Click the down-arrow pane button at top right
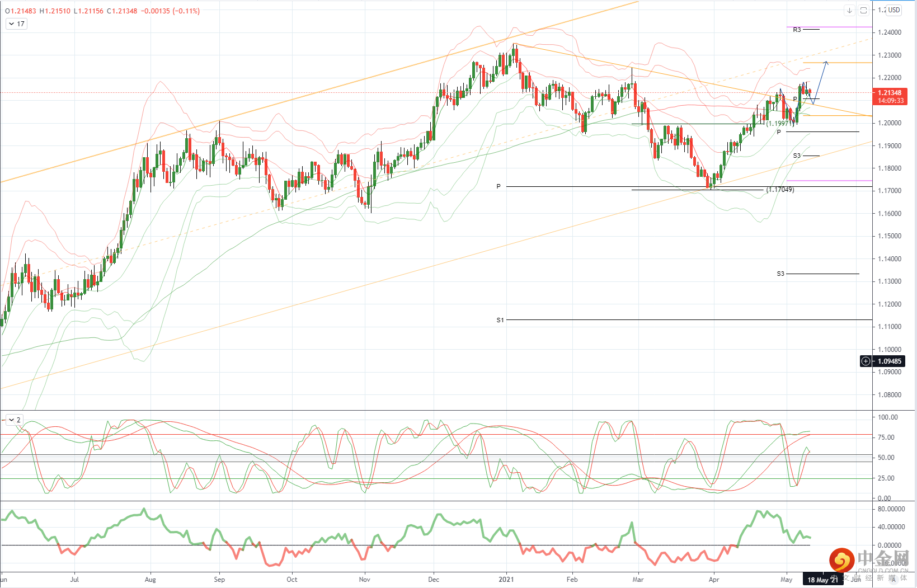This screenshot has height=588, width=917. click(849, 10)
